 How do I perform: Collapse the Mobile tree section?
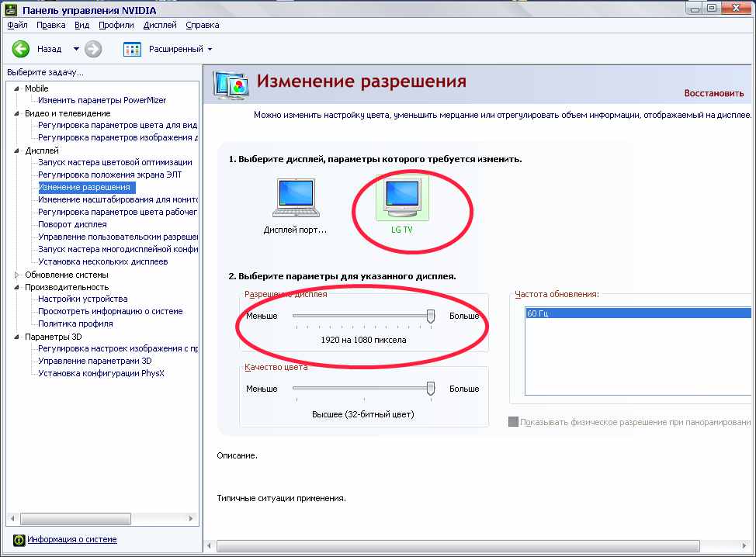(x=17, y=88)
